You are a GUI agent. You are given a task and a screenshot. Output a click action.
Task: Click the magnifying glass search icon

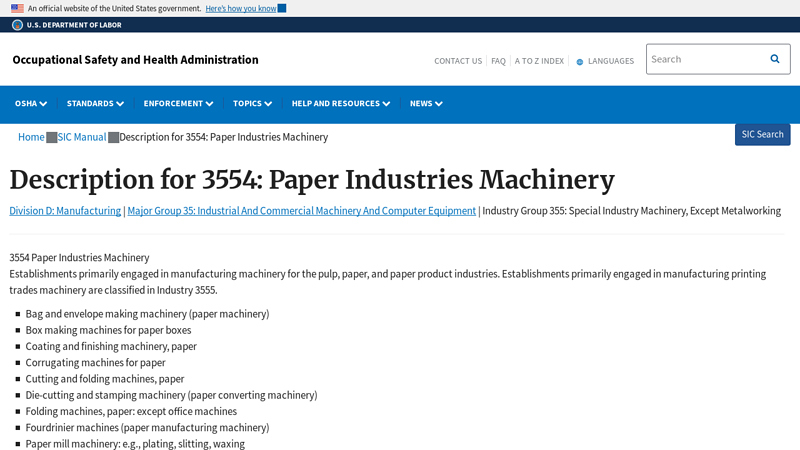(774, 59)
